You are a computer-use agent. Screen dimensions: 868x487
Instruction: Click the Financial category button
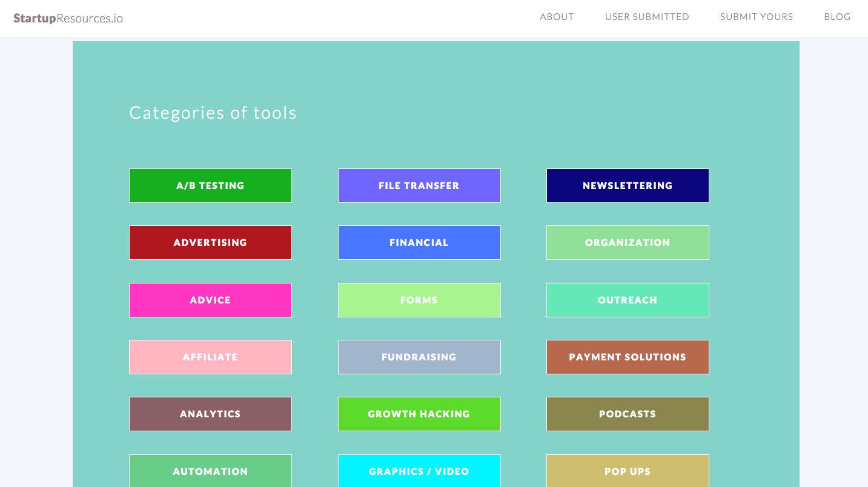tap(419, 242)
